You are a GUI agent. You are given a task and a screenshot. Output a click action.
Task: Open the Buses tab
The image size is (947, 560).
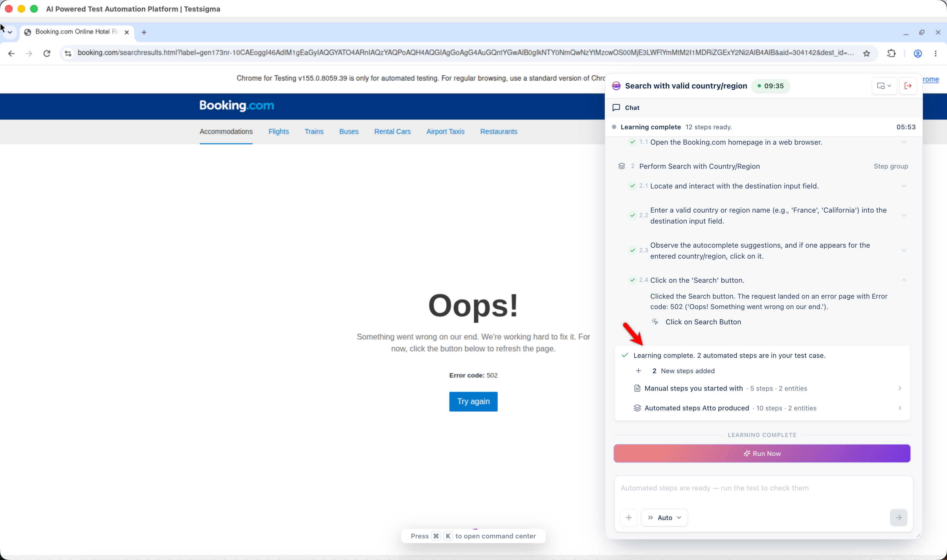349,131
